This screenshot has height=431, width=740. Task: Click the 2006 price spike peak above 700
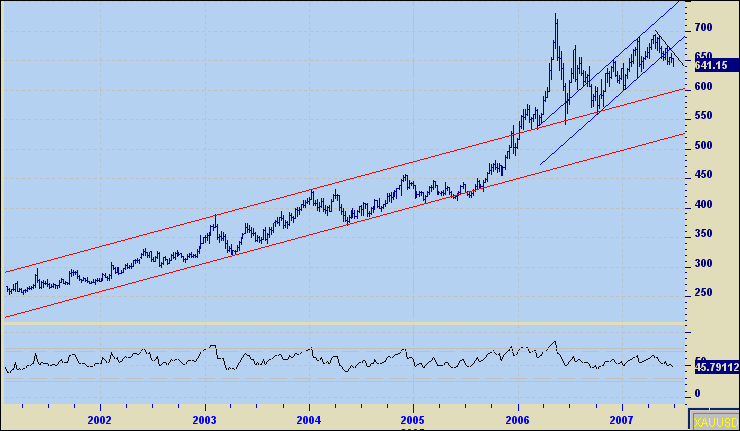click(555, 17)
